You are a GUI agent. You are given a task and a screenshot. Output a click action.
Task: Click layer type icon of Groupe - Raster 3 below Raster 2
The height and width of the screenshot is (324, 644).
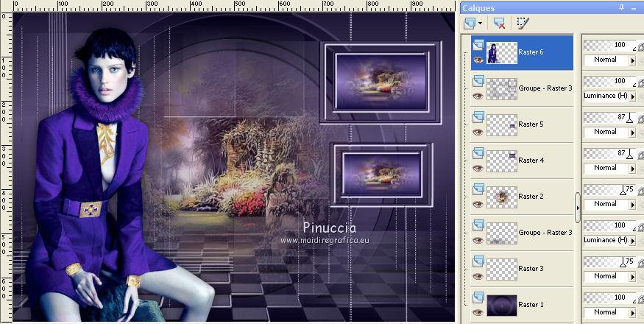click(x=478, y=225)
